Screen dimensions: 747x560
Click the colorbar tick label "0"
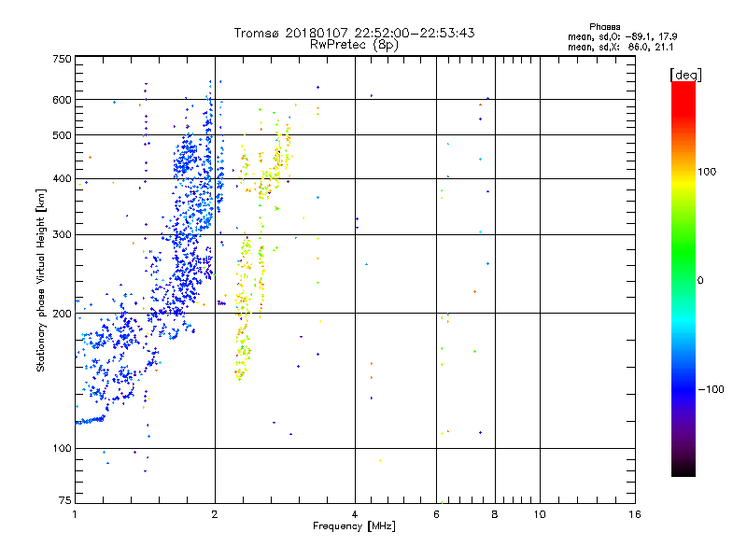point(700,281)
